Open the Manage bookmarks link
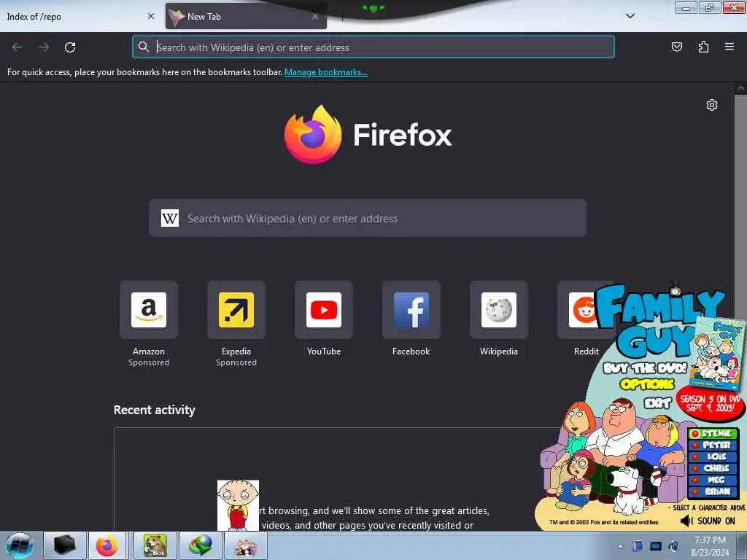747x560 pixels. pyautogui.click(x=326, y=72)
